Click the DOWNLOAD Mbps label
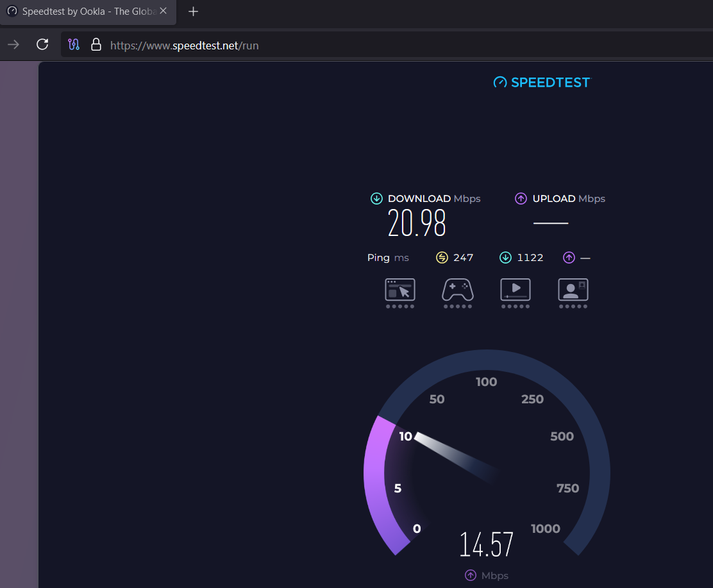This screenshot has height=588, width=713. [434, 199]
